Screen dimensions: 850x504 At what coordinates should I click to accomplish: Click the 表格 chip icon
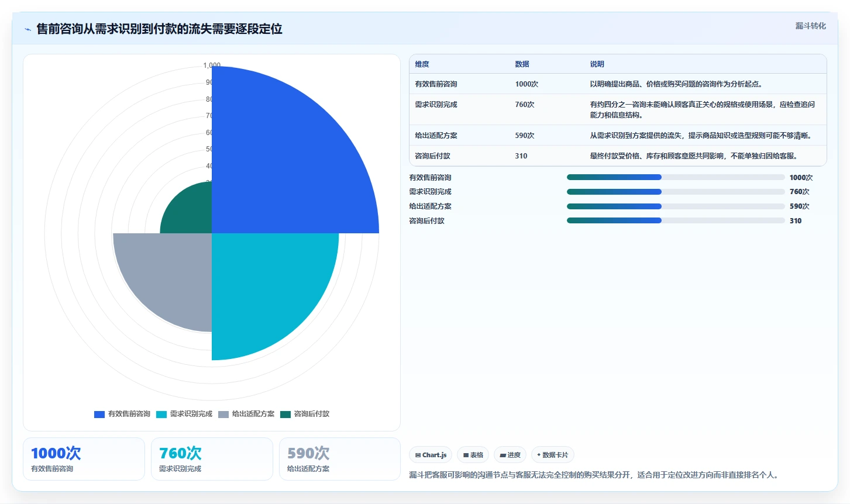pos(466,455)
